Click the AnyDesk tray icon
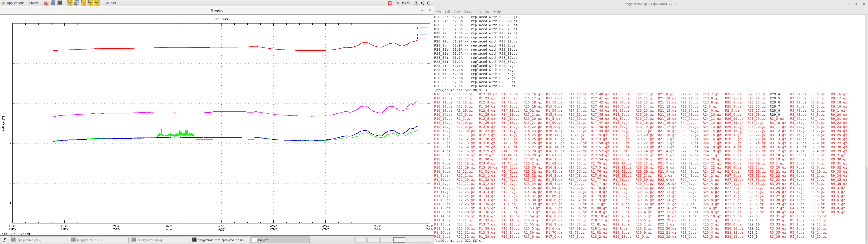This screenshot has width=868, height=244. coord(389,3)
